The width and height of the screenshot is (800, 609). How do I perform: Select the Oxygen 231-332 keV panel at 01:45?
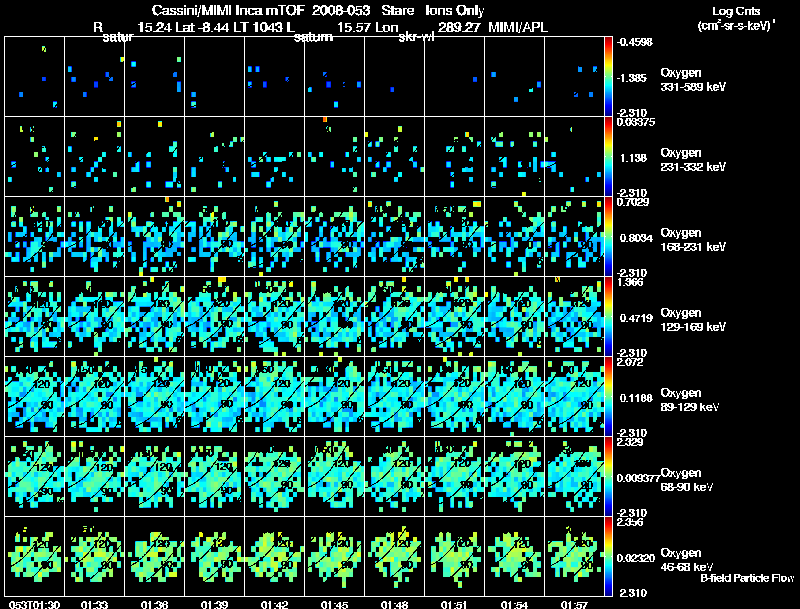(x=335, y=157)
